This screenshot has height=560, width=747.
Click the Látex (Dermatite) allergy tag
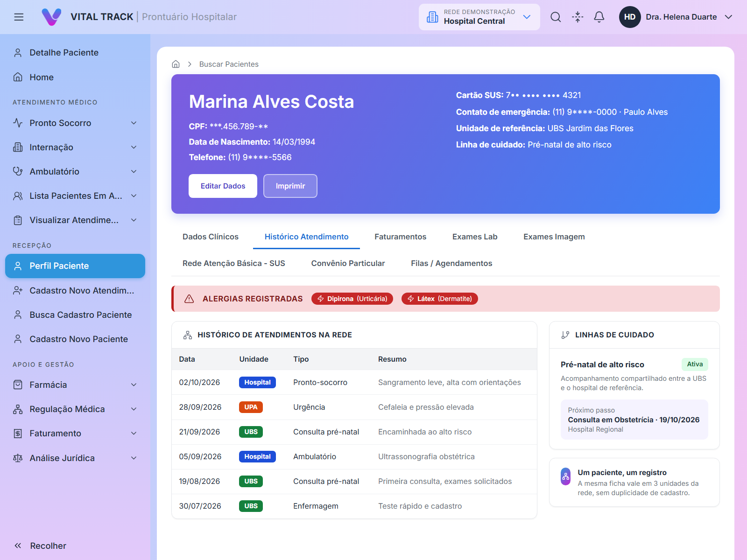point(440,299)
